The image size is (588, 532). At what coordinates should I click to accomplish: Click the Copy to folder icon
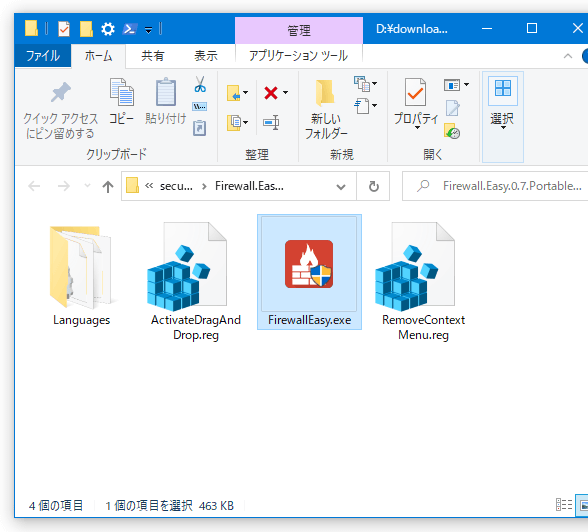pyautogui.click(x=234, y=123)
